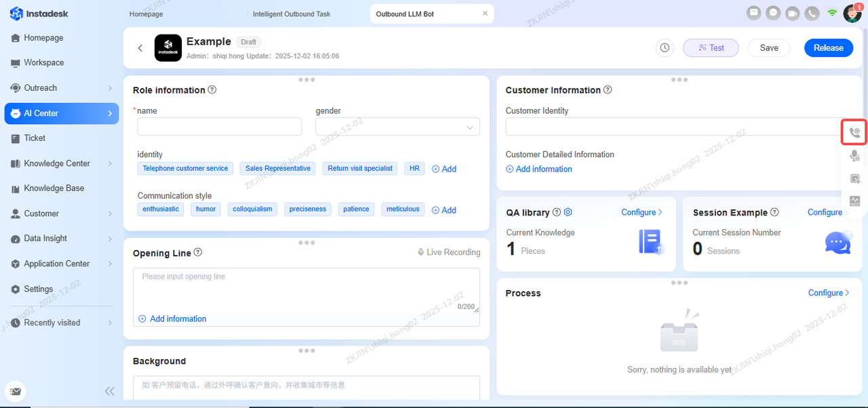Go back using the left arrow icon

click(x=140, y=48)
